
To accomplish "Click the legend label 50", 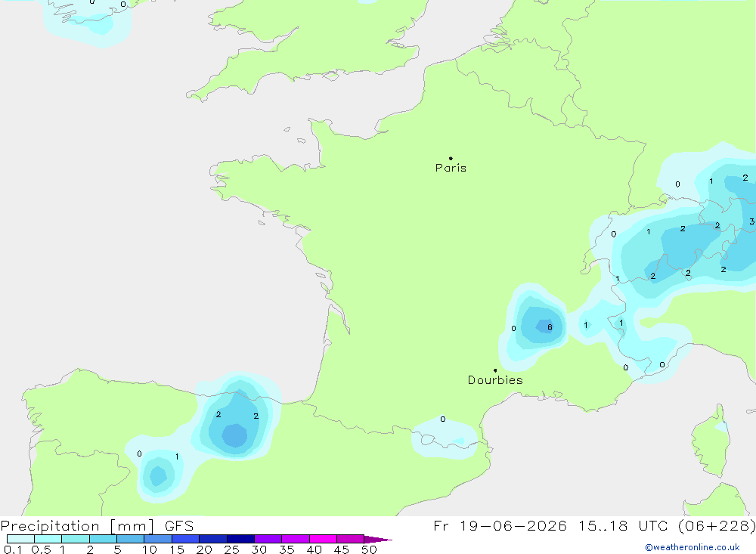I will [369, 549].
